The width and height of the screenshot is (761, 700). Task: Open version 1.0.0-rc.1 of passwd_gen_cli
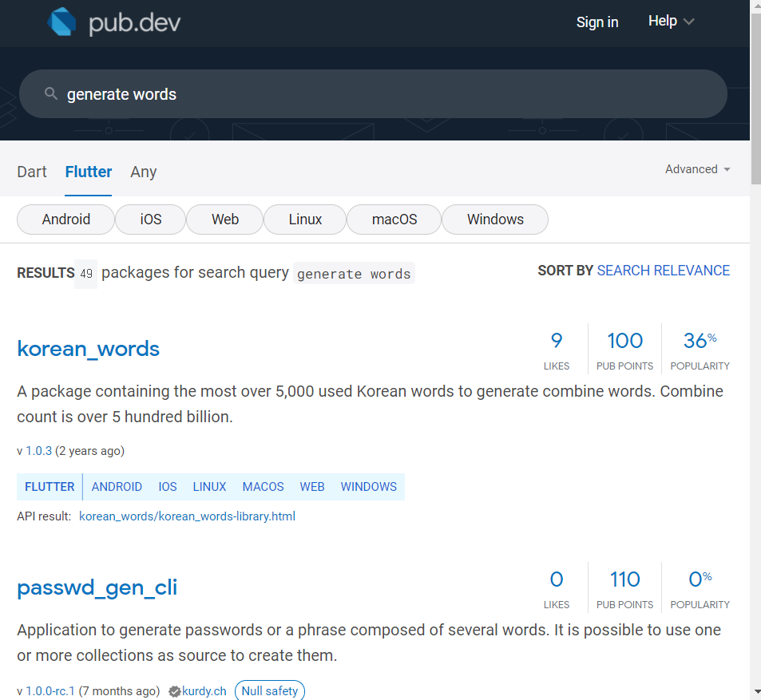pos(50,690)
